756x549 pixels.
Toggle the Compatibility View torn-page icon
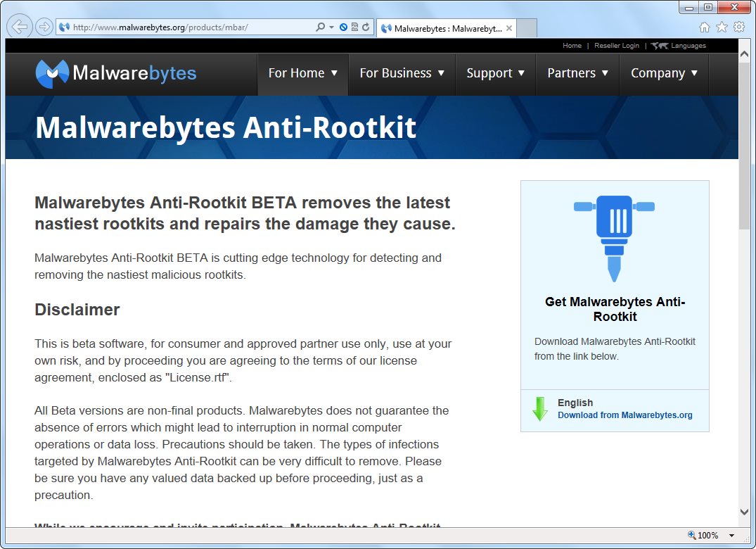pos(354,27)
